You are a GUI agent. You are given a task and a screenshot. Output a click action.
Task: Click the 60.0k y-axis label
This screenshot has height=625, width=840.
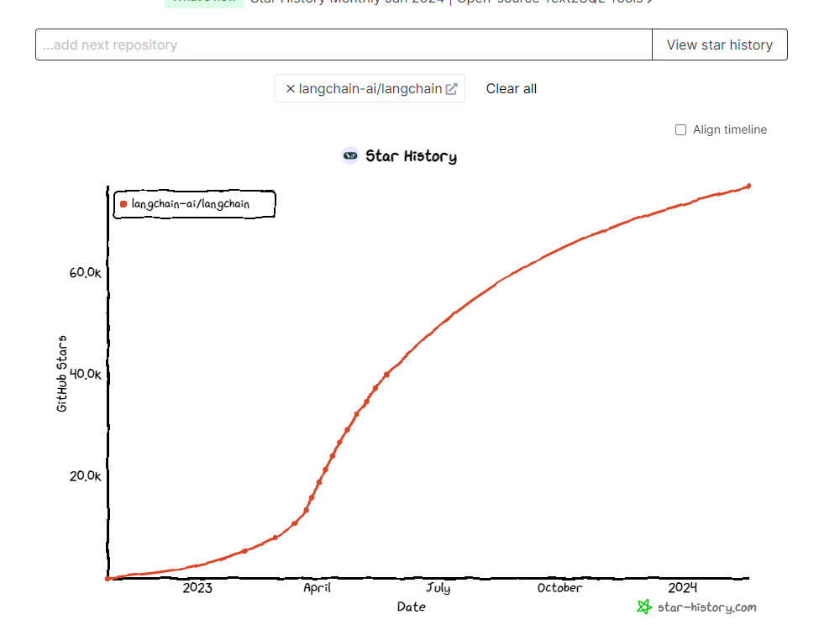(85, 273)
